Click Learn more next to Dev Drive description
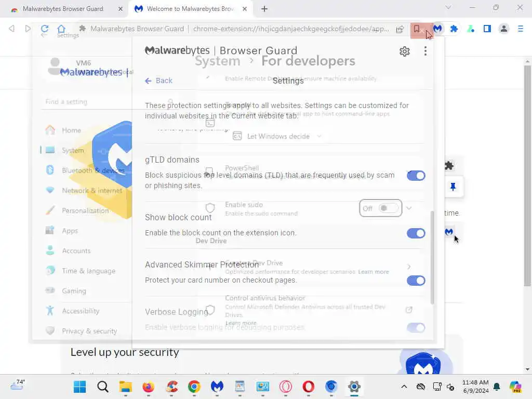 click(374, 272)
